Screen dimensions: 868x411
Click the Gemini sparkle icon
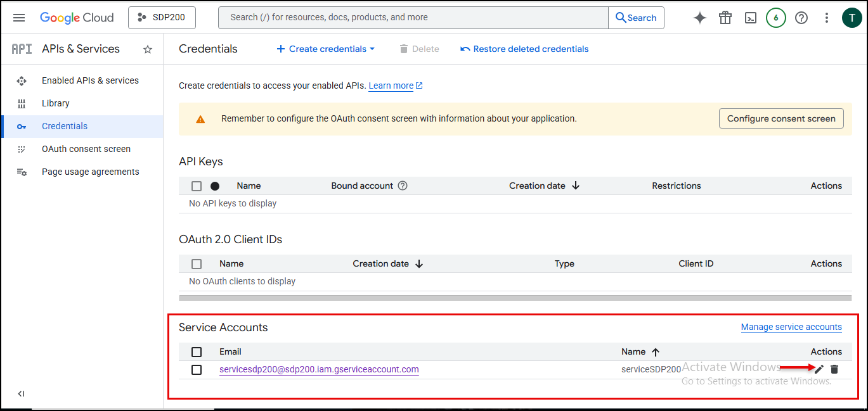pyautogui.click(x=700, y=18)
